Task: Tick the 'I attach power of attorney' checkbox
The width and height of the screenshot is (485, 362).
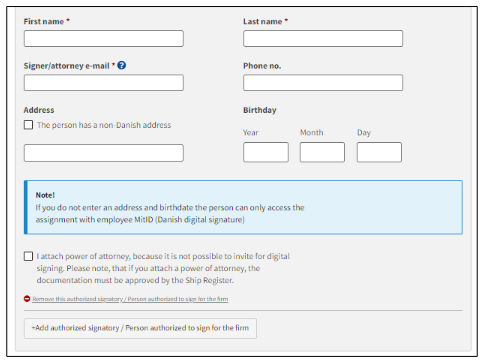Action: 28,256
